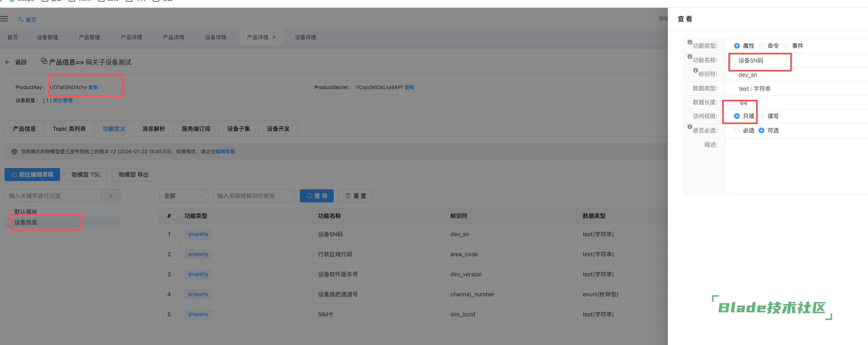Open the 全部 type filter dropdown
This screenshot has height=345, width=868.
183,196
